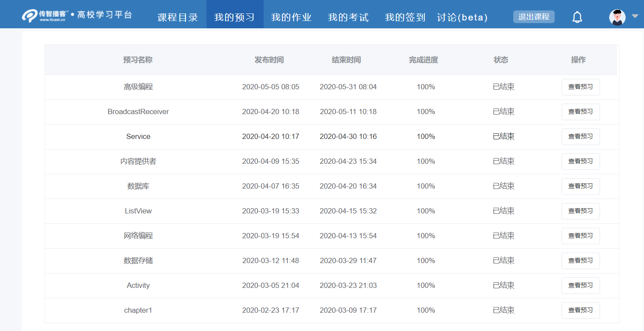Open the ListView preview

pyautogui.click(x=580, y=211)
